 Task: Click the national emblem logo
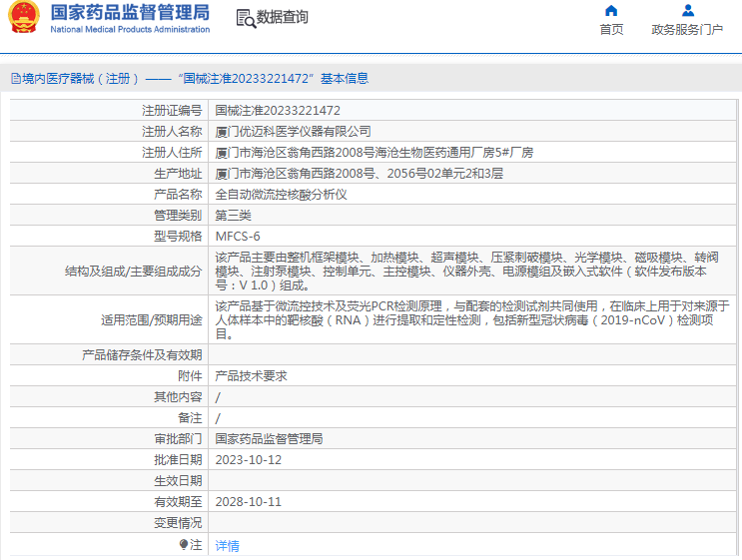click(24, 17)
